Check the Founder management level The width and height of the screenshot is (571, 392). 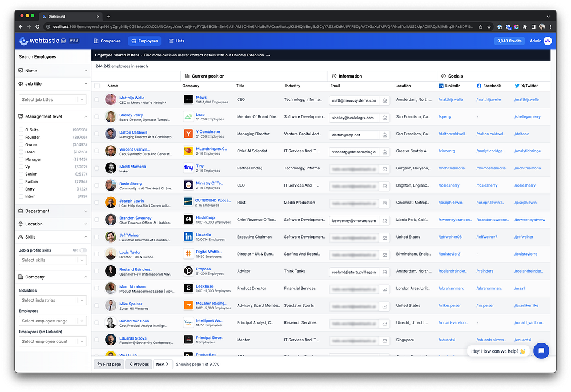click(x=21, y=137)
